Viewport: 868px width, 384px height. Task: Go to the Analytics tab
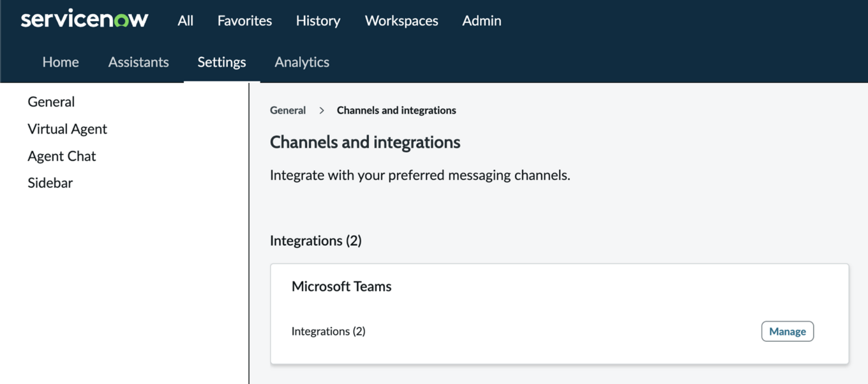pyautogui.click(x=302, y=62)
